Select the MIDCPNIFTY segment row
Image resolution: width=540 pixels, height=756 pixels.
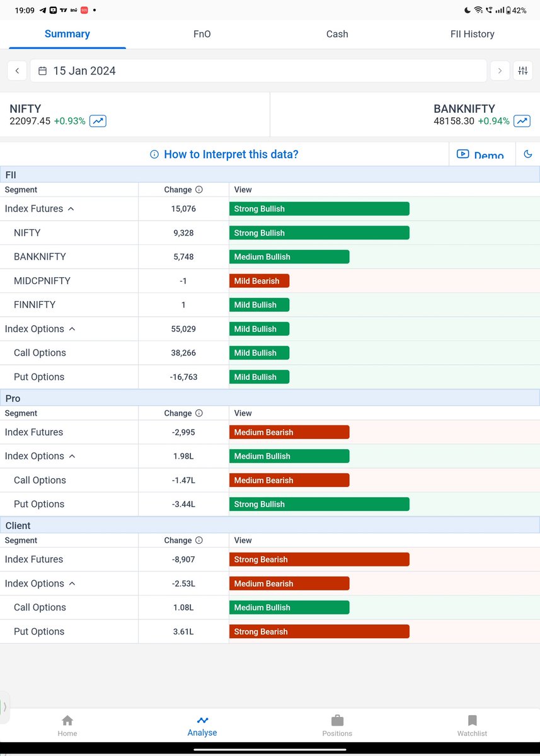pos(270,281)
